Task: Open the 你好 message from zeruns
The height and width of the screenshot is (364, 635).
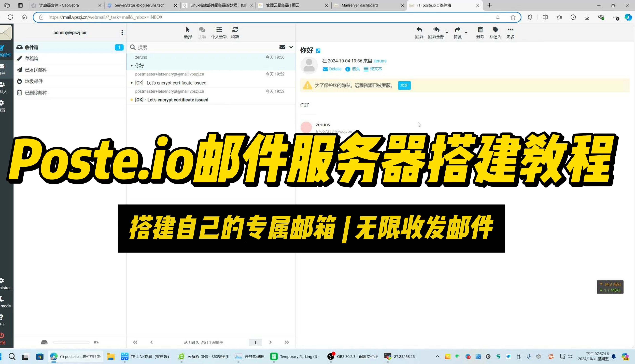Action: point(211,62)
